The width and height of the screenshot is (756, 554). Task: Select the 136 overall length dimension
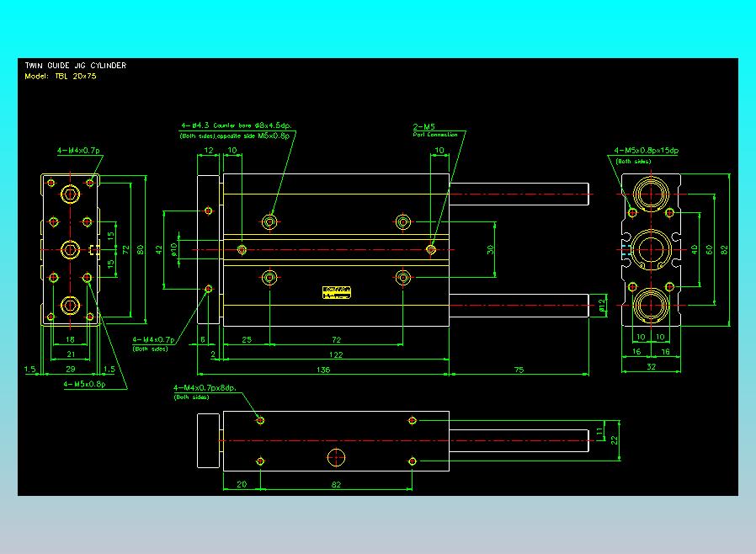pyautogui.click(x=323, y=370)
